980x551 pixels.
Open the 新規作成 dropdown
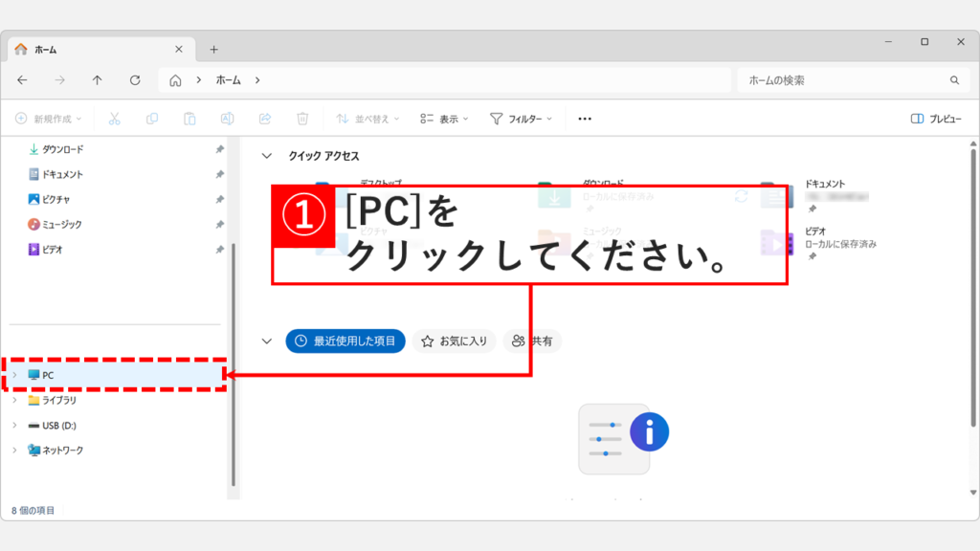coord(49,119)
